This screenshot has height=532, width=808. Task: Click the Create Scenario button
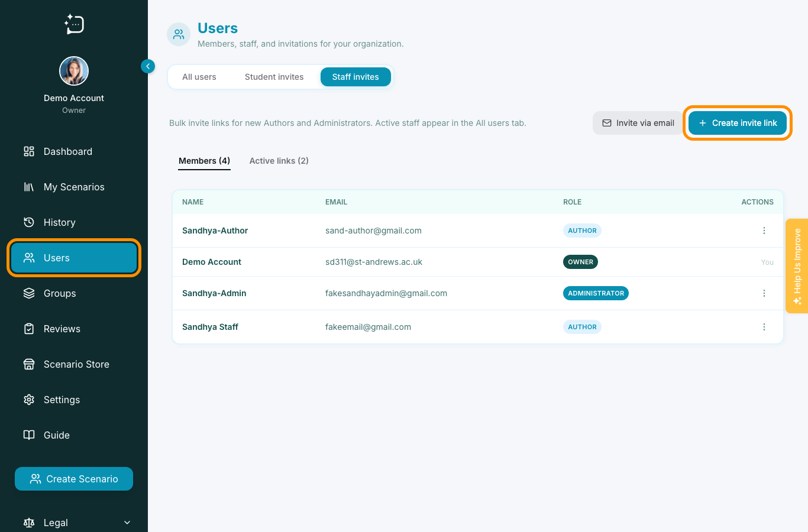[x=74, y=479]
